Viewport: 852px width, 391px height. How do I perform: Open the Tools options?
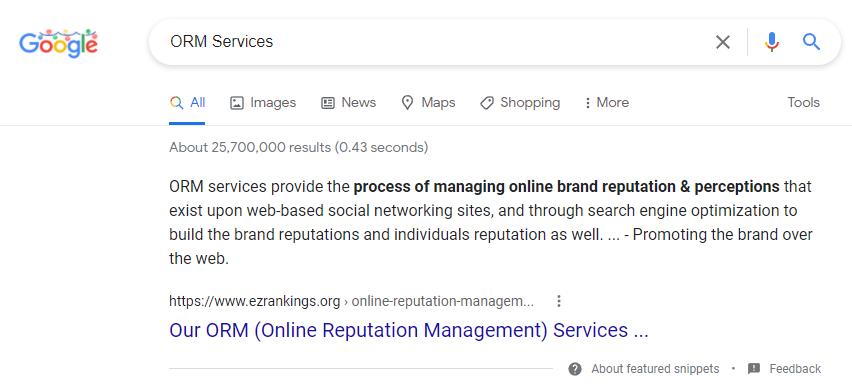coord(804,102)
